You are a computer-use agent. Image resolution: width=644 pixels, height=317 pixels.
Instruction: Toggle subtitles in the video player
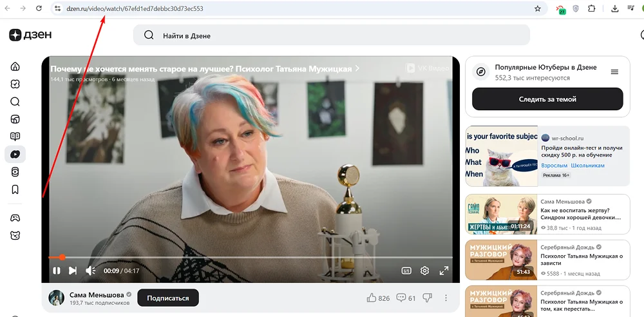[x=406, y=271]
